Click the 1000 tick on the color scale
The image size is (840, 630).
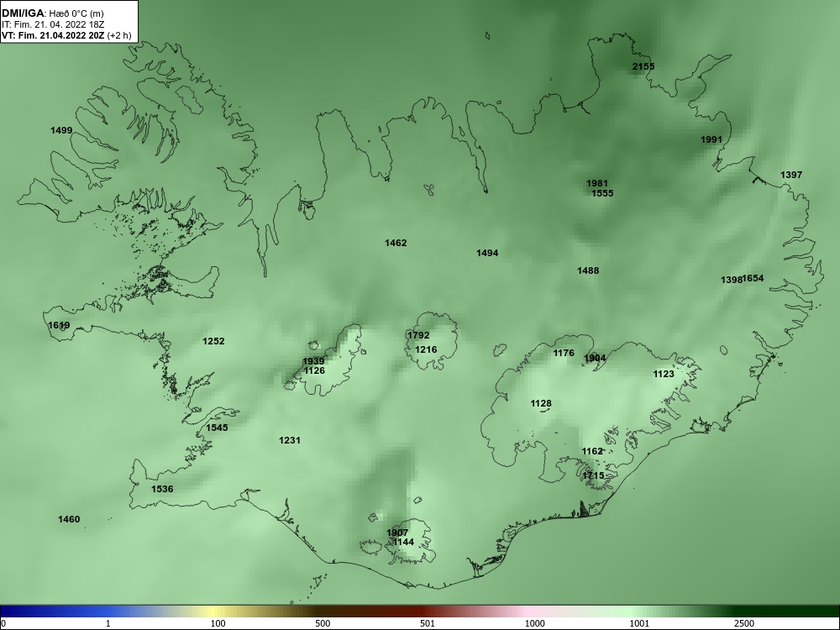coord(534,623)
